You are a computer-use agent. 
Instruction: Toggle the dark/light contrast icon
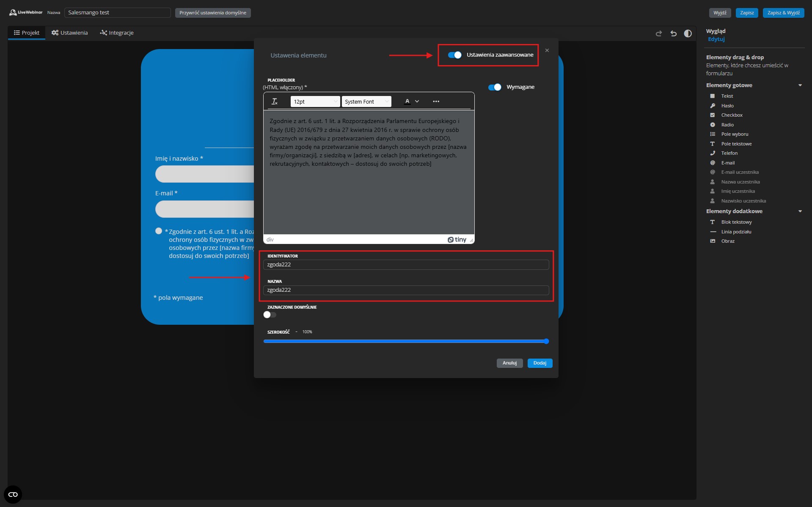[688, 33]
